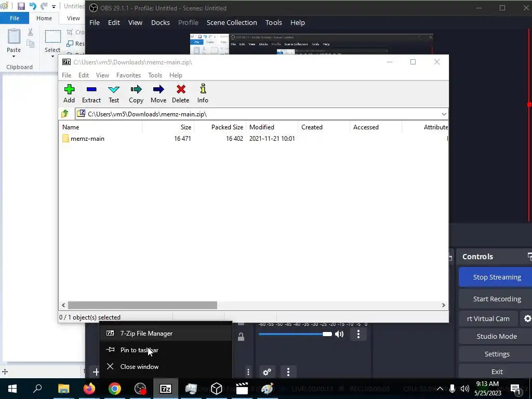This screenshot has width=532, height=399.
Task: Mute the audio with OBS speaker icon
Action: coord(339,334)
